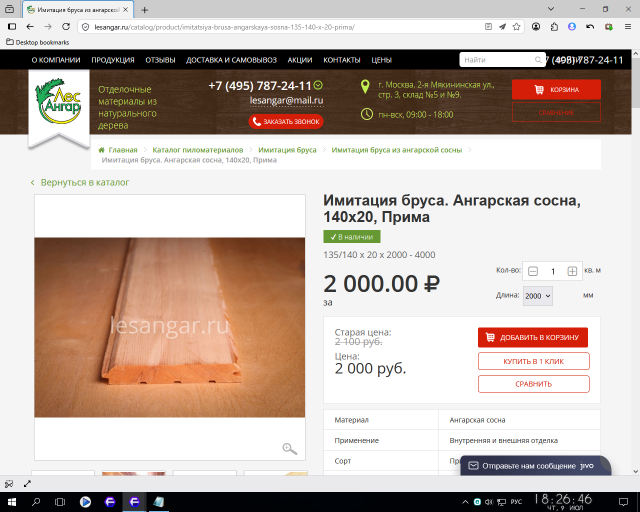640x512 pixels.
Task: Click the КОРЗИНА cart button
Action: 556,89
